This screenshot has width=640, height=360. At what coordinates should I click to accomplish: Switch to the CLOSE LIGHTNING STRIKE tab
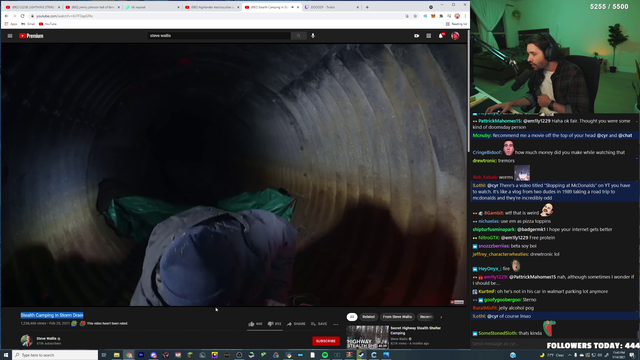point(33,7)
